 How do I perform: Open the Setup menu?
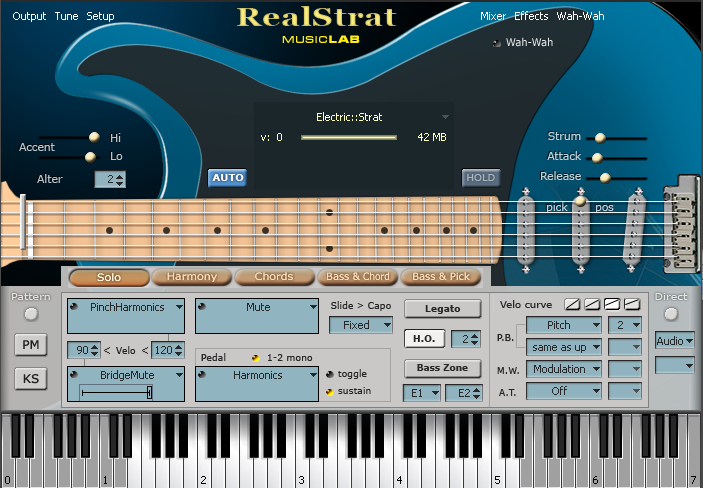point(100,16)
